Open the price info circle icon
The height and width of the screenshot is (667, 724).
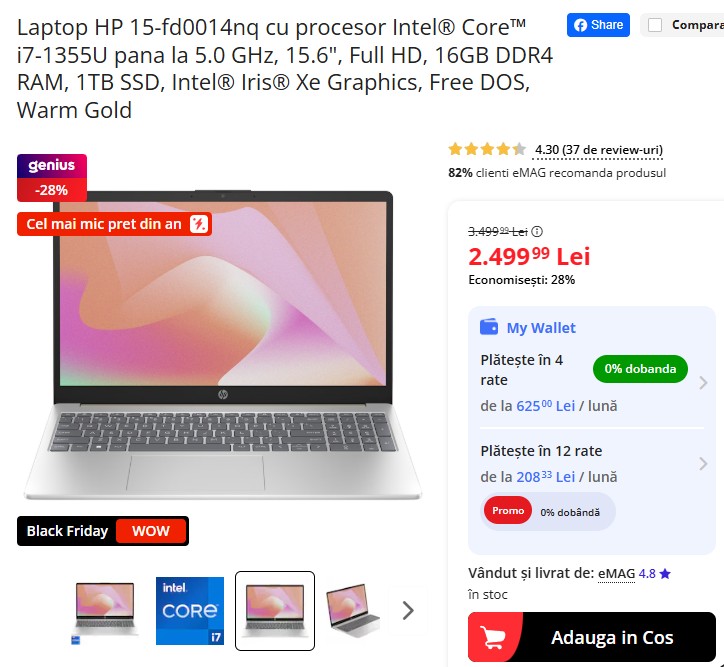pyautogui.click(x=537, y=231)
